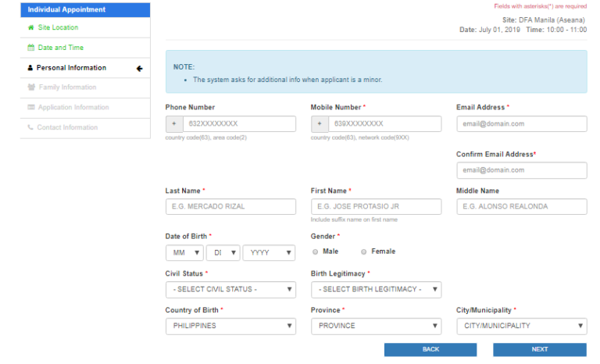The height and width of the screenshot is (364, 600).
Task: Click the calendar icon beside Date and Time
Action: [31, 48]
